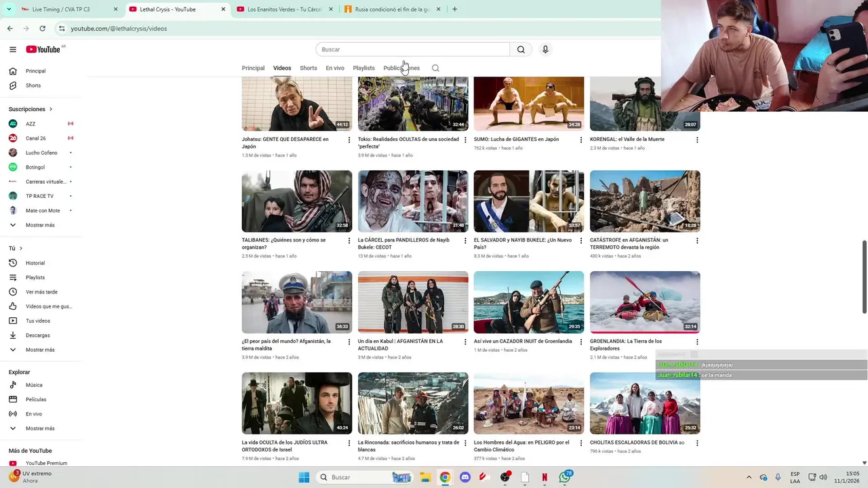Open the YouTube hamburger guide menu

click(x=13, y=49)
